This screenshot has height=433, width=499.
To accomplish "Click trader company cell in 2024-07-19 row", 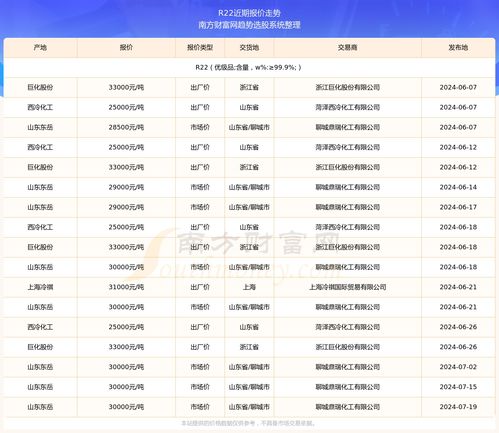I will click(x=347, y=407).
